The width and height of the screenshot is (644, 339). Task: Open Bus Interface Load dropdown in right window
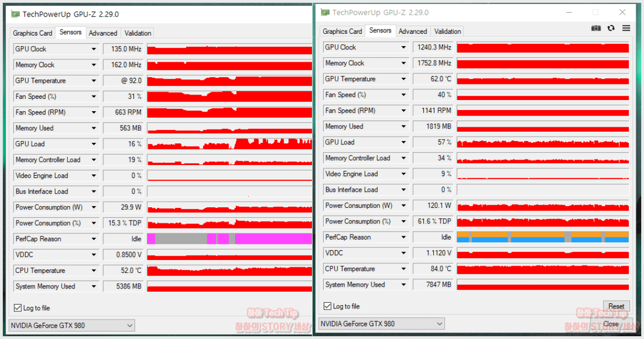click(x=403, y=190)
